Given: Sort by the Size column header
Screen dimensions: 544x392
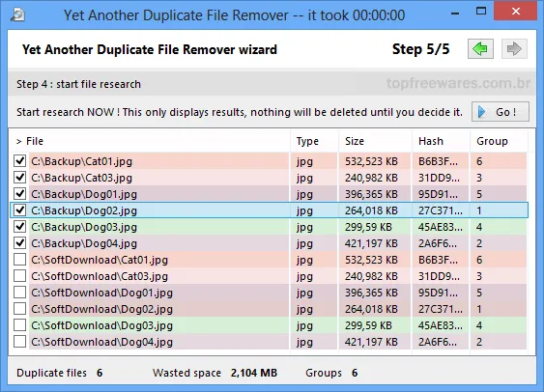Looking at the screenshot, I should (x=375, y=141).
